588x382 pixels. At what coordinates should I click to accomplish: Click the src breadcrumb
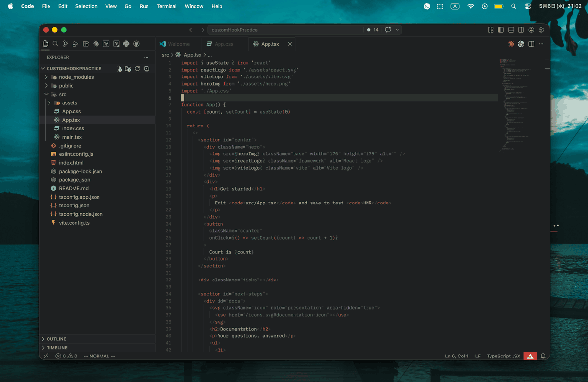click(x=165, y=55)
